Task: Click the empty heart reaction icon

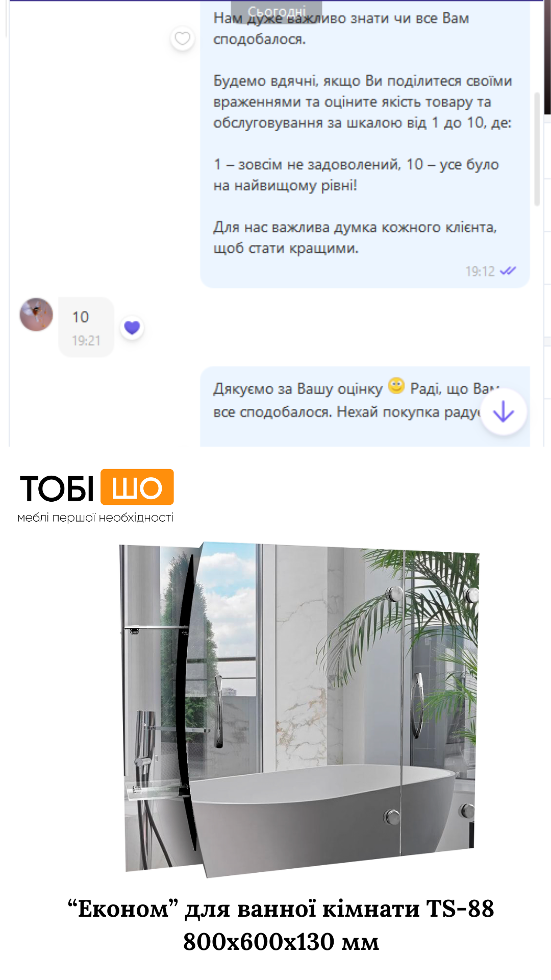Action: tap(182, 39)
